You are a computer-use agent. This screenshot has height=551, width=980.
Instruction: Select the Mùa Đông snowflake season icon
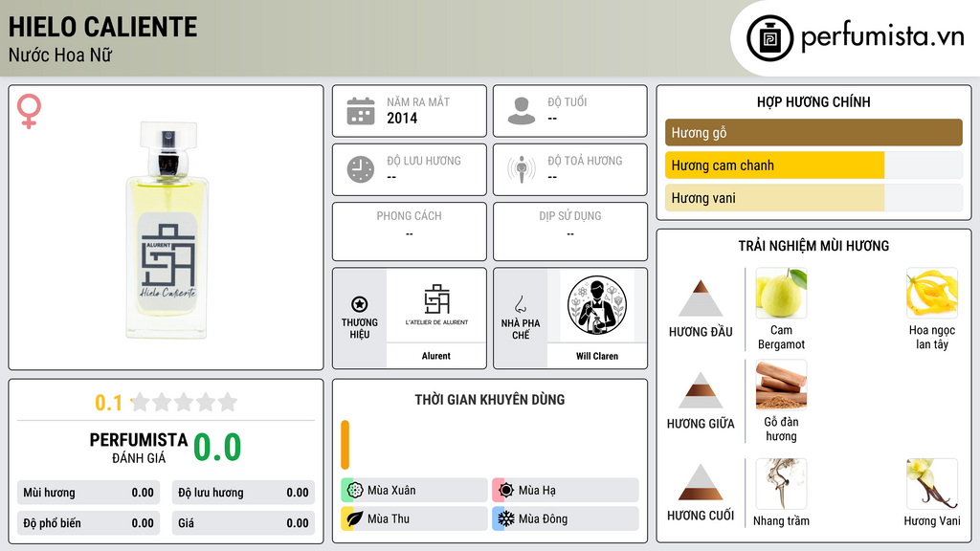coord(506,518)
